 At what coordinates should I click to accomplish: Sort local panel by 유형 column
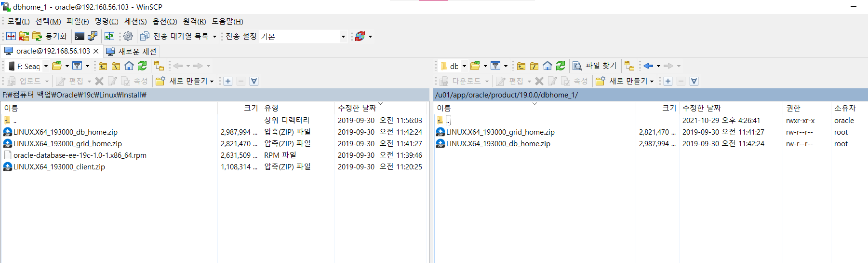[297, 108]
